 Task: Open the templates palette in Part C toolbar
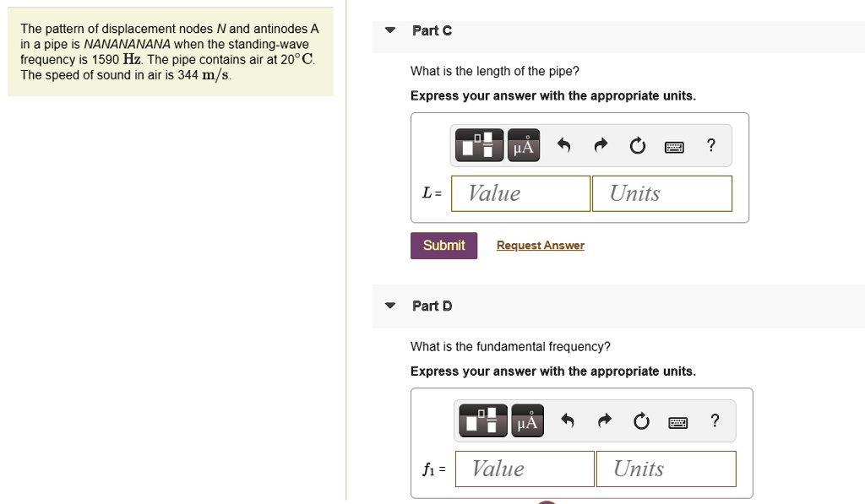pos(479,144)
